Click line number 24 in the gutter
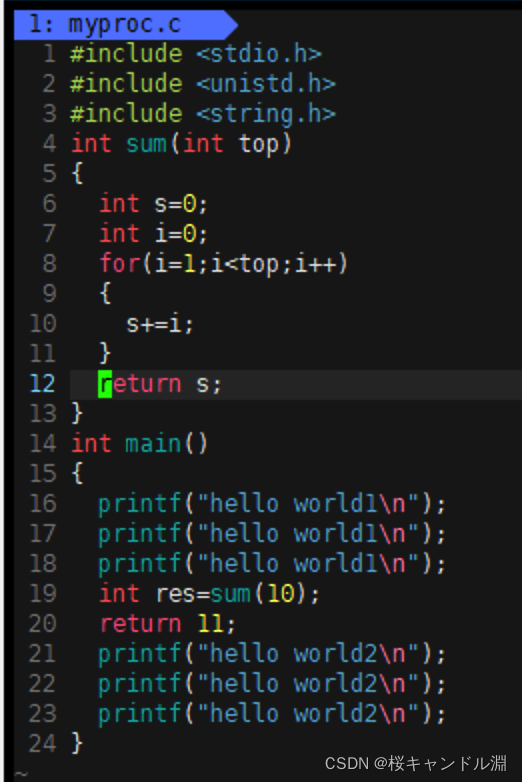Screen dimensions: 522x782 pos(42,744)
